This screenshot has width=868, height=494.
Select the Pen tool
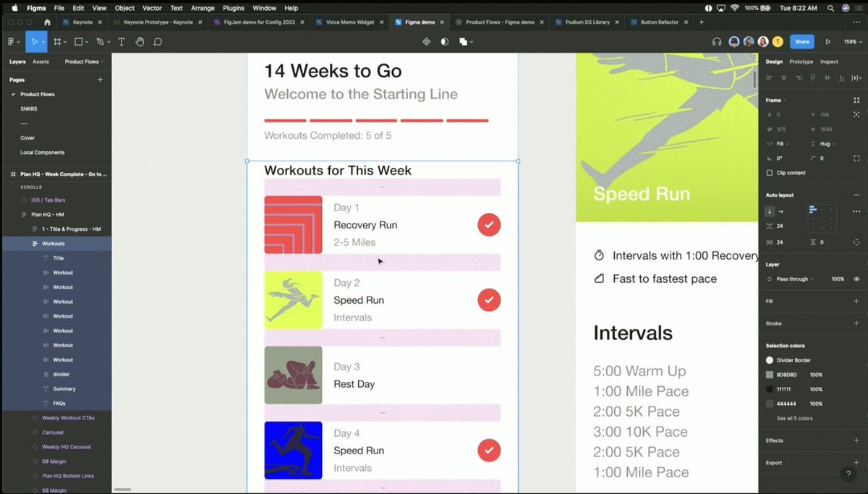tap(100, 42)
